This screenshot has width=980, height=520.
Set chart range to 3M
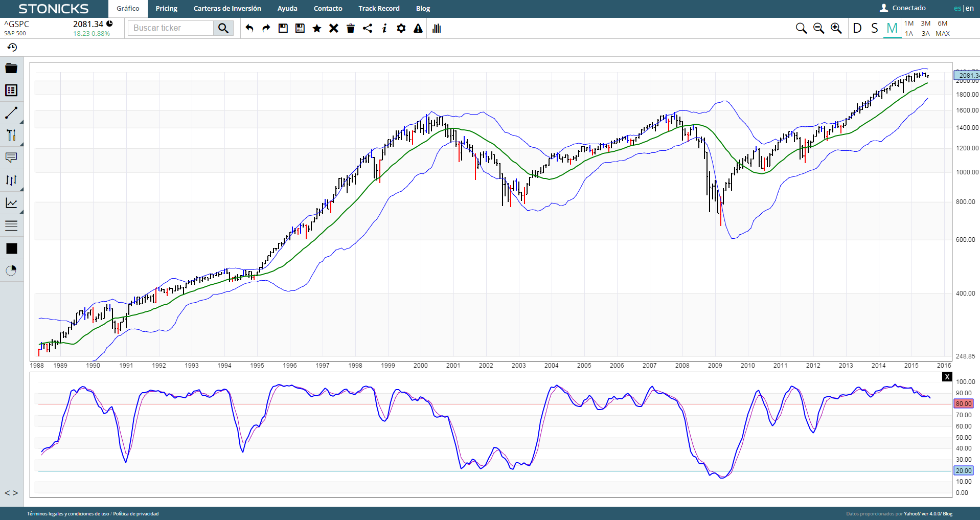coord(926,24)
